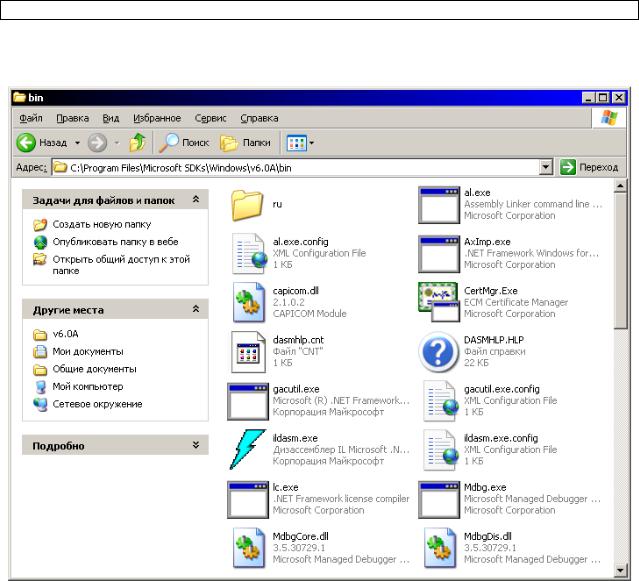The height and width of the screenshot is (581, 639).
Task: Select the MdbgCore.dll file icon
Action: pyautogui.click(x=249, y=548)
